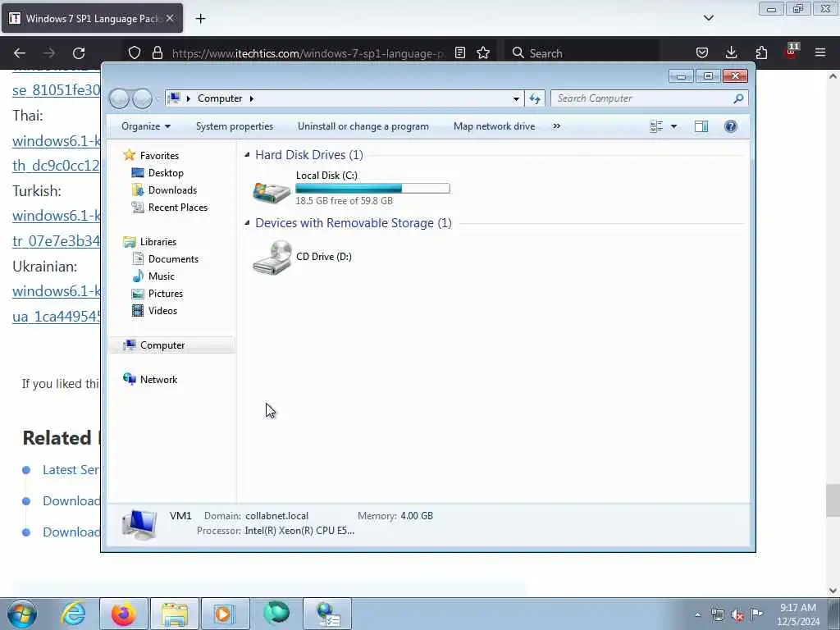Open address bar history dropdown
Screen dimensions: 840x630
[516, 98]
